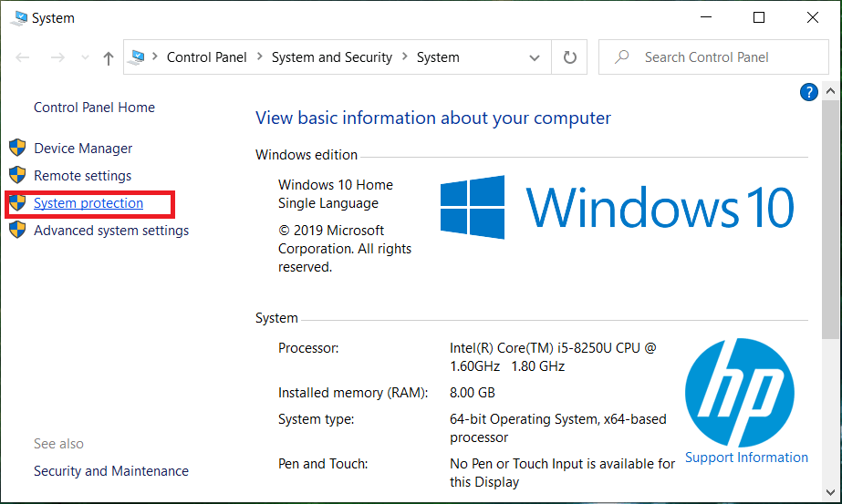Open the Device Manager link

83,149
